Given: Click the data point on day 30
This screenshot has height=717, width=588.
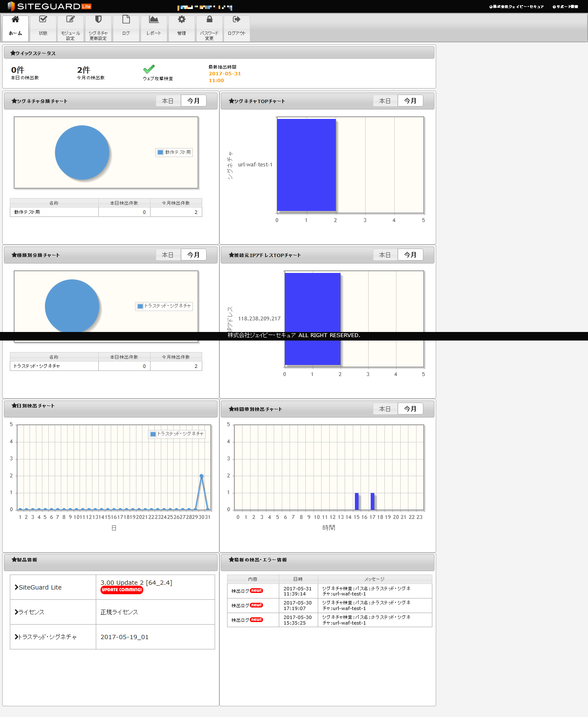Looking at the screenshot, I should coord(201,476).
